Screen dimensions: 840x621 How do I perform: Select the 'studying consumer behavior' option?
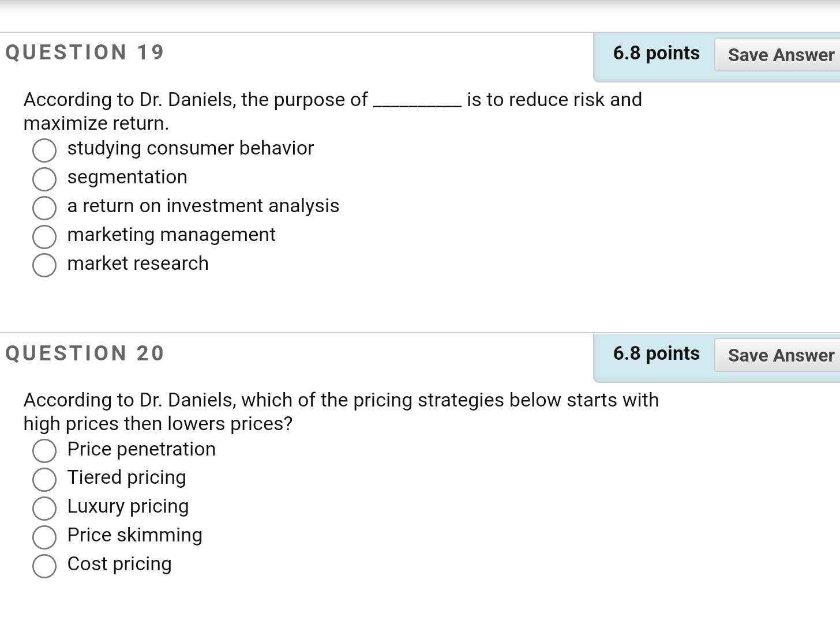click(44, 150)
